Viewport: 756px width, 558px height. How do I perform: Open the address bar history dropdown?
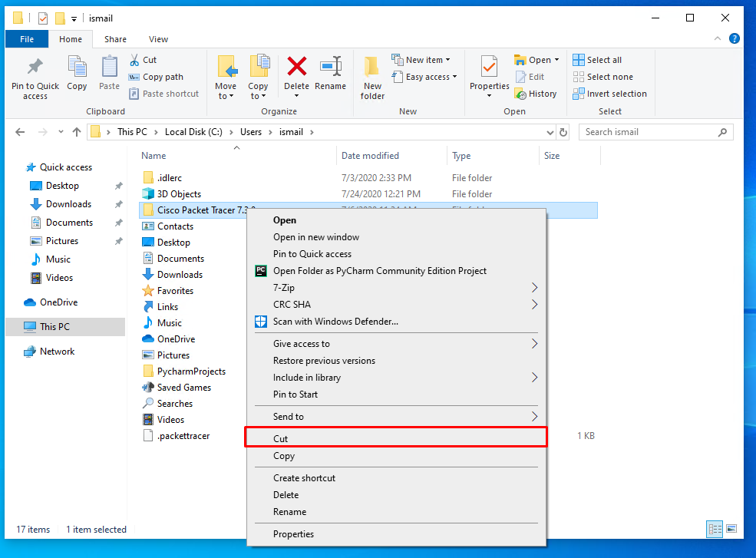pyautogui.click(x=550, y=132)
